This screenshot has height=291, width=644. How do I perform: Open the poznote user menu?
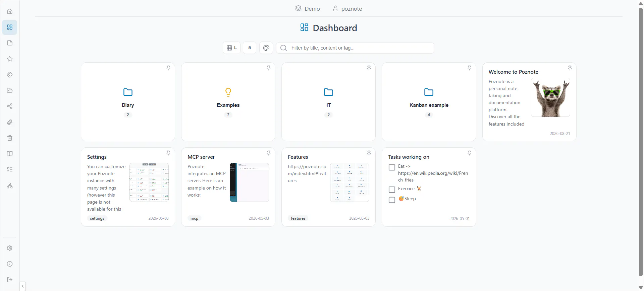347,9
